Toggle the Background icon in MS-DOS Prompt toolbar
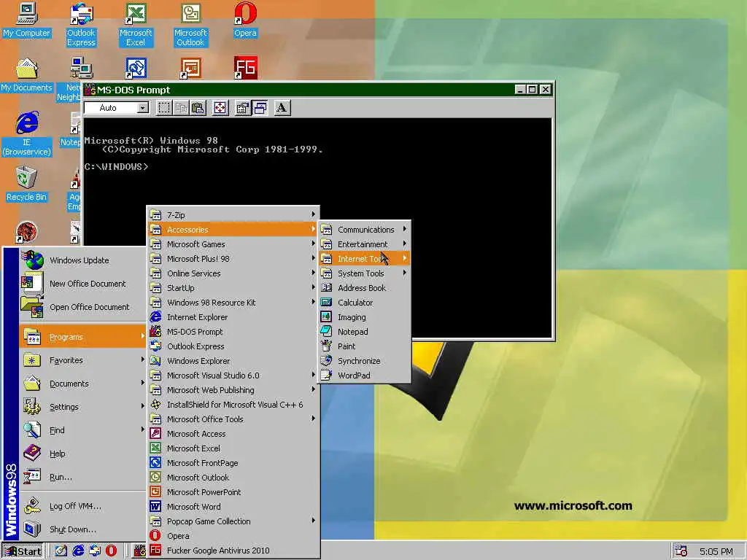747x560 pixels. (260, 108)
